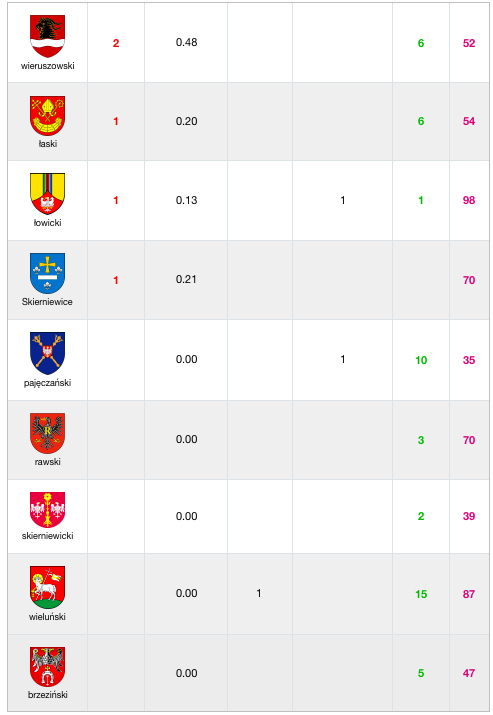Click the łowicki coat of arms
Image resolution: width=493 pixels, height=715 pixels.
(47, 193)
